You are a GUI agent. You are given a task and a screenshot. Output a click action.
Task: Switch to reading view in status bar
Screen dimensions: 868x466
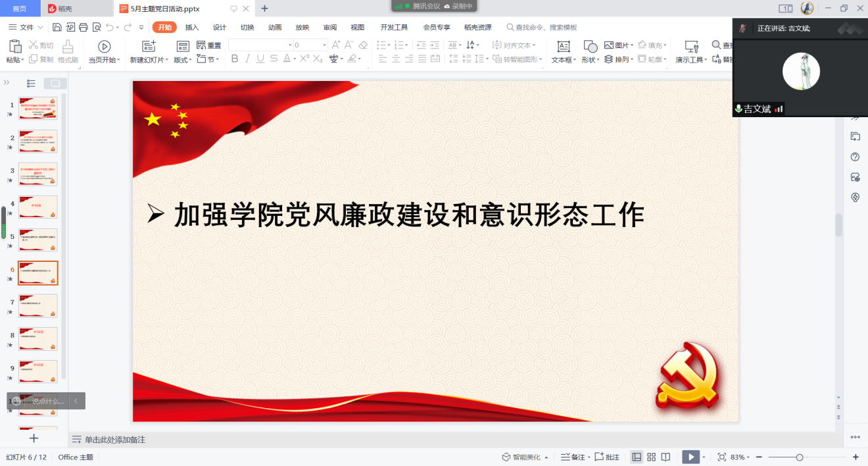(665, 457)
